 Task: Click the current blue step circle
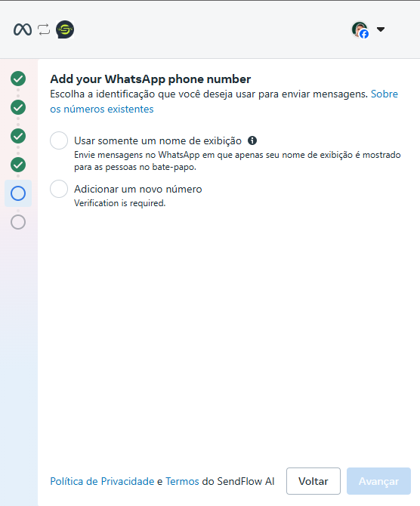pos(18,193)
